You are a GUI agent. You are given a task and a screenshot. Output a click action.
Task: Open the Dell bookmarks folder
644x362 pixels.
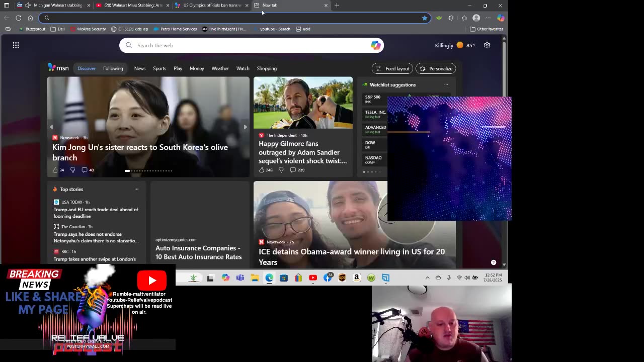tap(58, 29)
